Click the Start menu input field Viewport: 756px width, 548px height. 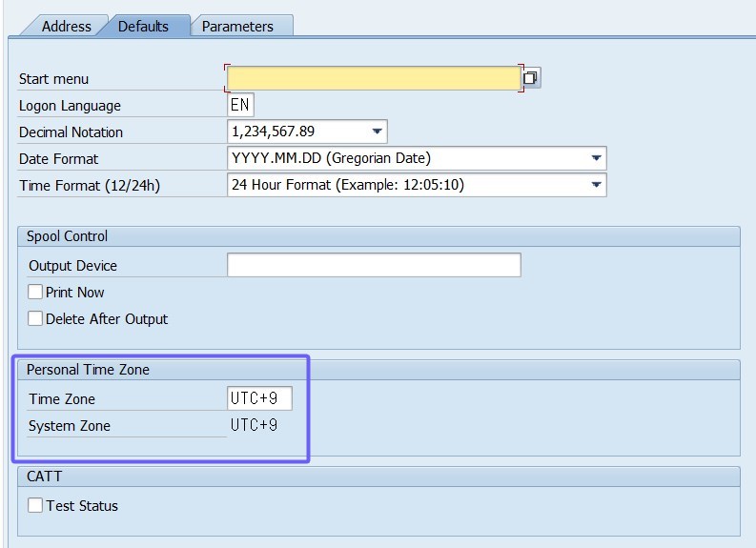tap(374, 78)
